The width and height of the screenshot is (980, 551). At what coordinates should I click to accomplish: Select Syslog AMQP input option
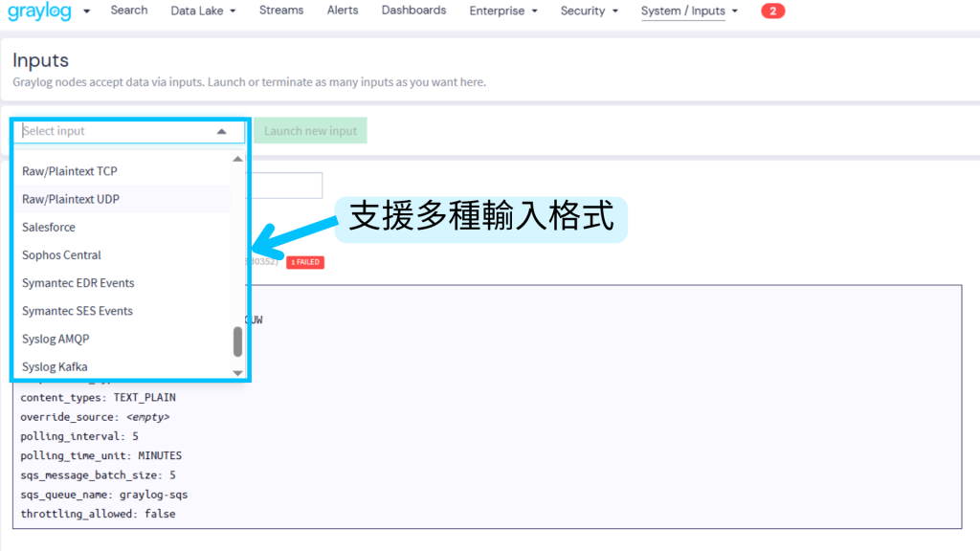pyautogui.click(x=122, y=340)
